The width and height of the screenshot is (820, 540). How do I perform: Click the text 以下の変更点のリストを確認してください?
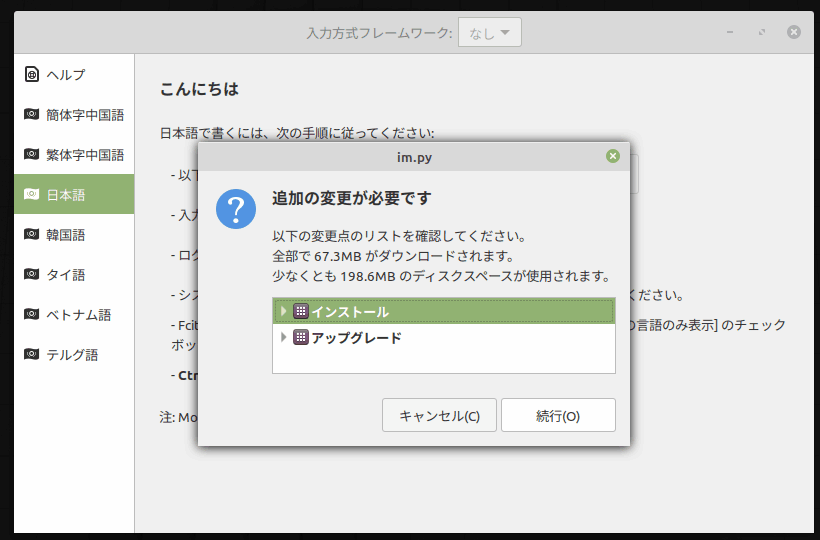pos(399,236)
